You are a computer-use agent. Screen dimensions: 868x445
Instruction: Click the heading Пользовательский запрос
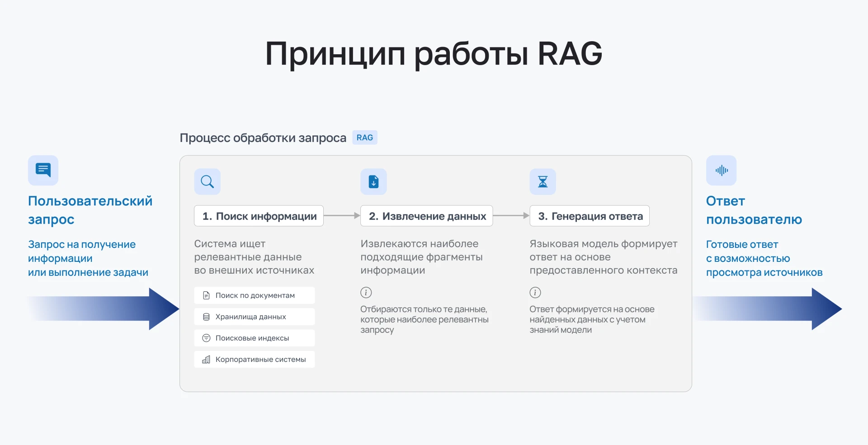pos(90,210)
